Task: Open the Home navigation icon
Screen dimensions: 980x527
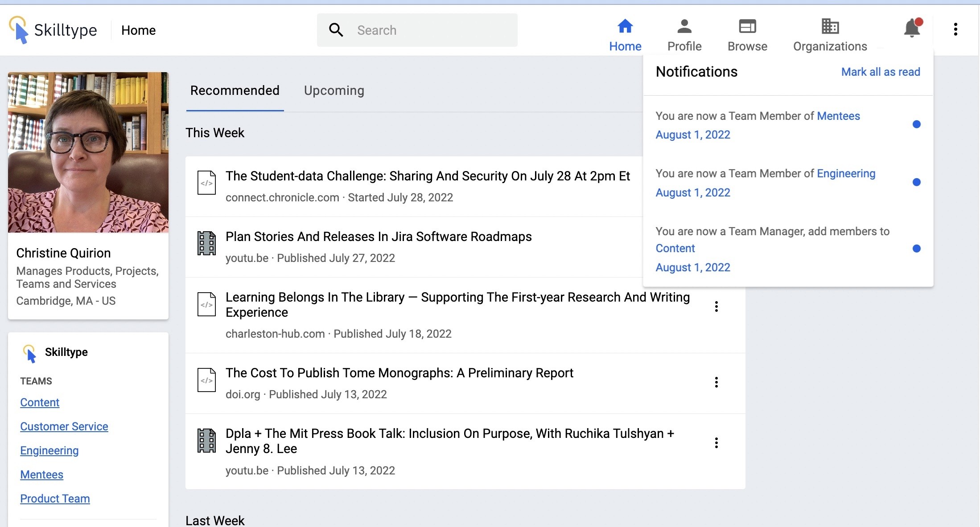Action: pos(625,26)
